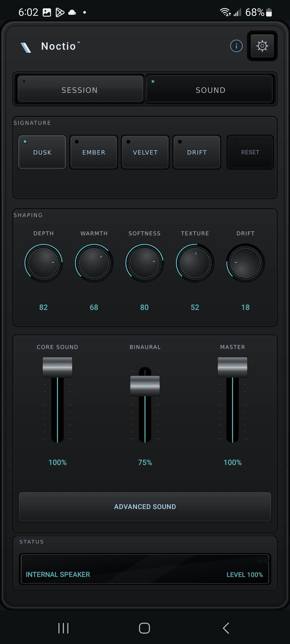Tap the battery icon in status bar
The image size is (290, 644).
(x=269, y=12)
